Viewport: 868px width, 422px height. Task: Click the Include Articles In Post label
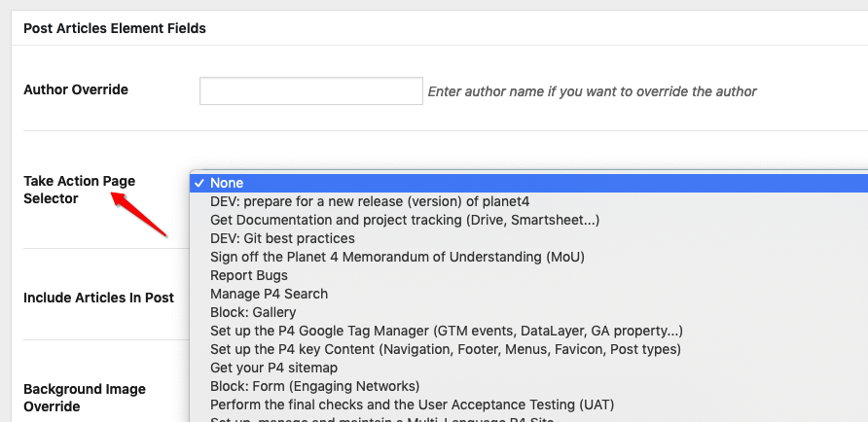pyautogui.click(x=98, y=298)
